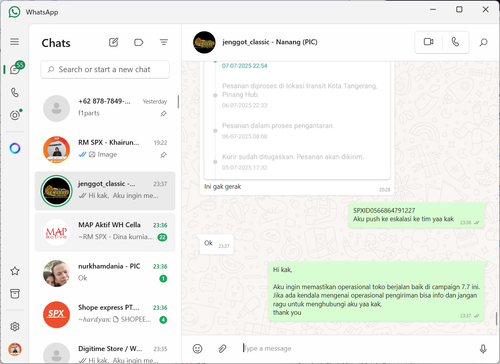Open the emoji picker
This screenshot has width=500, height=364.
coord(197,349)
